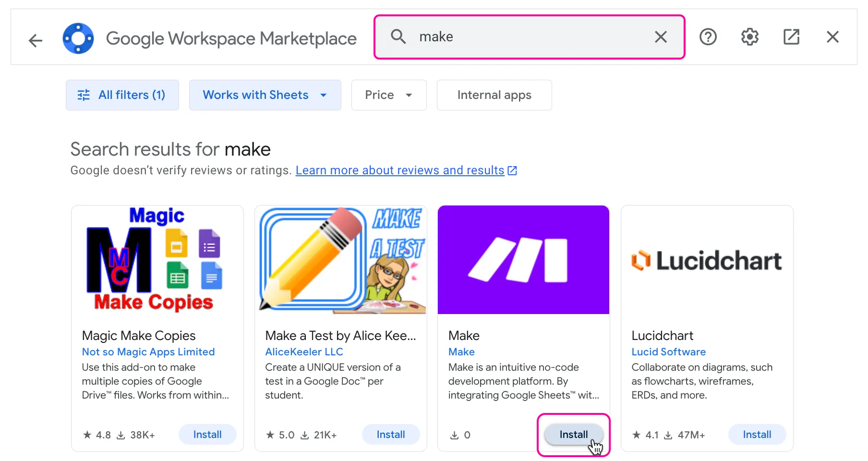The width and height of the screenshot is (868, 461).
Task: Open Help with the question mark icon
Action: click(x=708, y=37)
